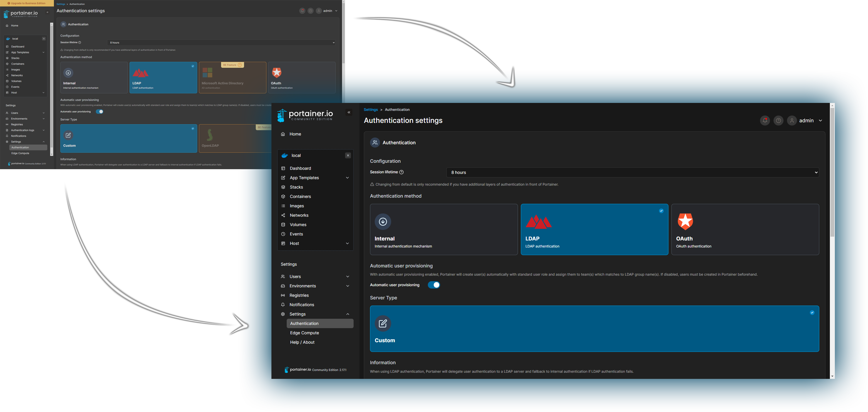Open Session lifetime dropdown in front window
This screenshot has height=412, width=868.
(x=632, y=172)
